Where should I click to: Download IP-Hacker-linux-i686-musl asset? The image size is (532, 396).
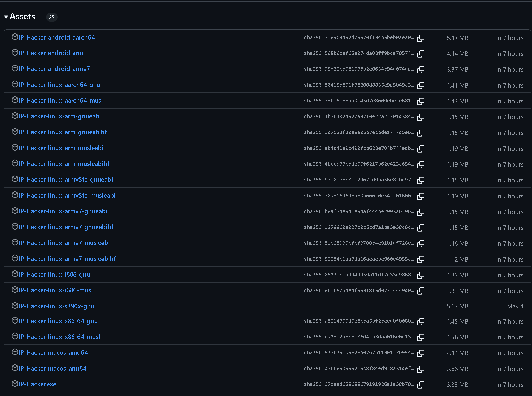[x=56, y=290]
